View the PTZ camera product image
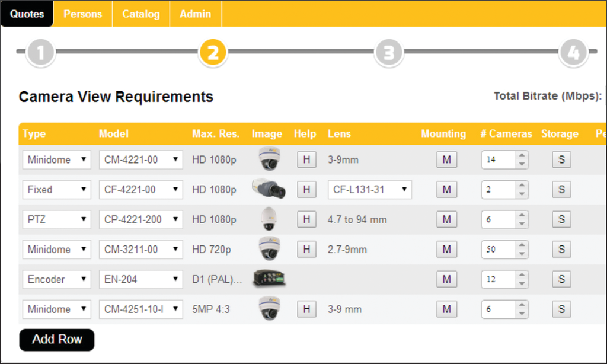The width and height of the screenshot is (607, 364). 269,219
